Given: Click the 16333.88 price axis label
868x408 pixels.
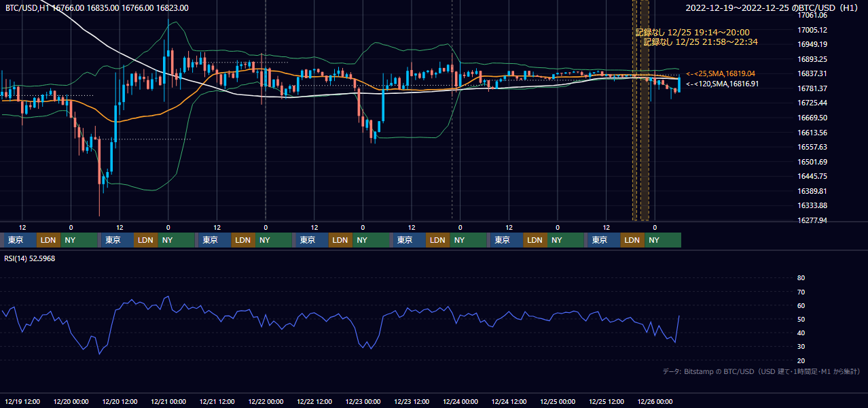Looking at the screenshot, I should [x=812, y=205].
